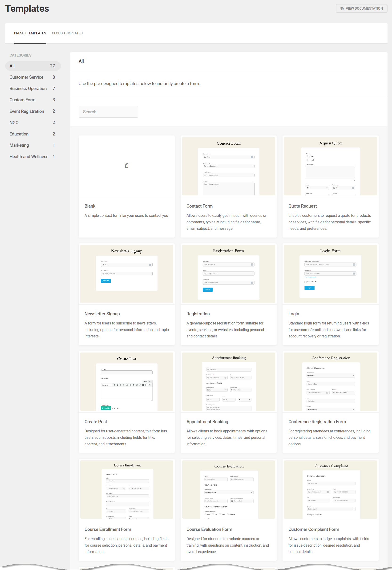The height and width of the screenshot is (570, 392).
Task: Select the Text tab in the post content editor
Action: tap(151, 382)
